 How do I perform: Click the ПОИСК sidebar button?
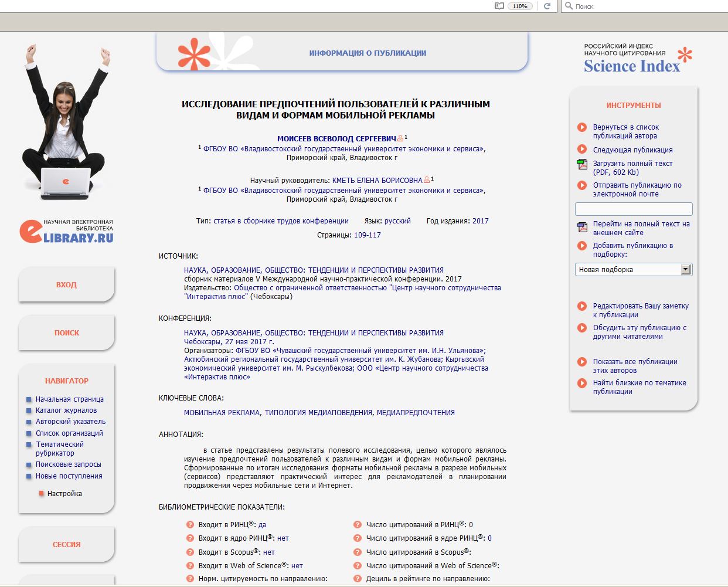pos(66,333)
